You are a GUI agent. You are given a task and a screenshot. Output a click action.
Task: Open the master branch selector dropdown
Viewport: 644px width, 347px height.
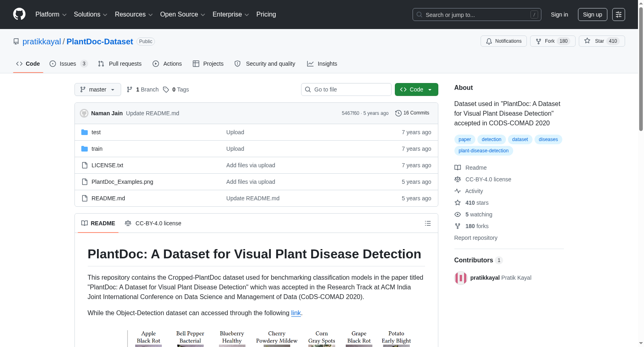[98, 89]
